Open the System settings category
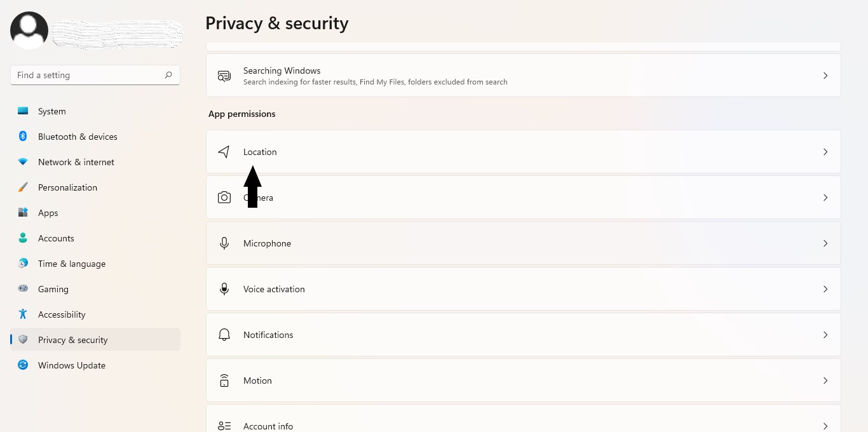This screenshot has height=432, width=868. [52, 111]
